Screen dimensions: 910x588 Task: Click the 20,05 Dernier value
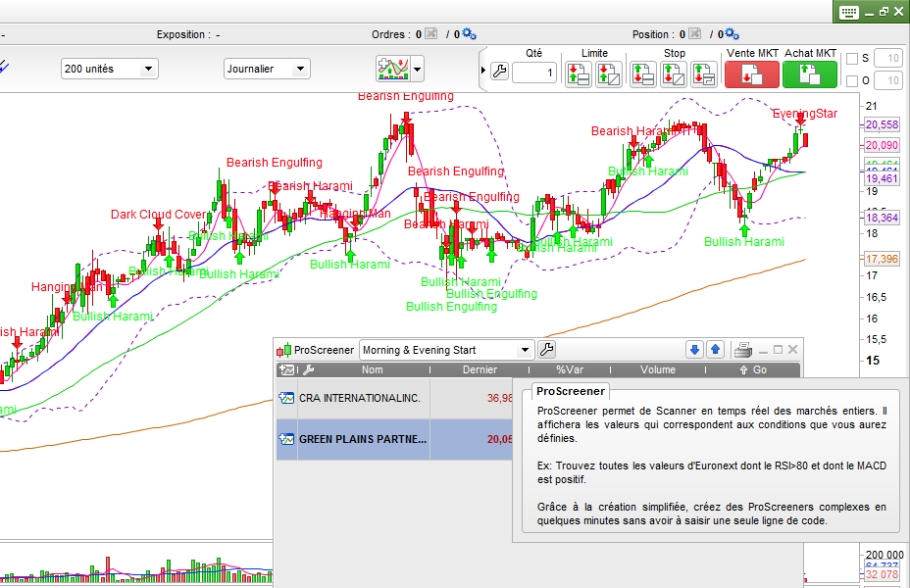(x=500, y=439)
